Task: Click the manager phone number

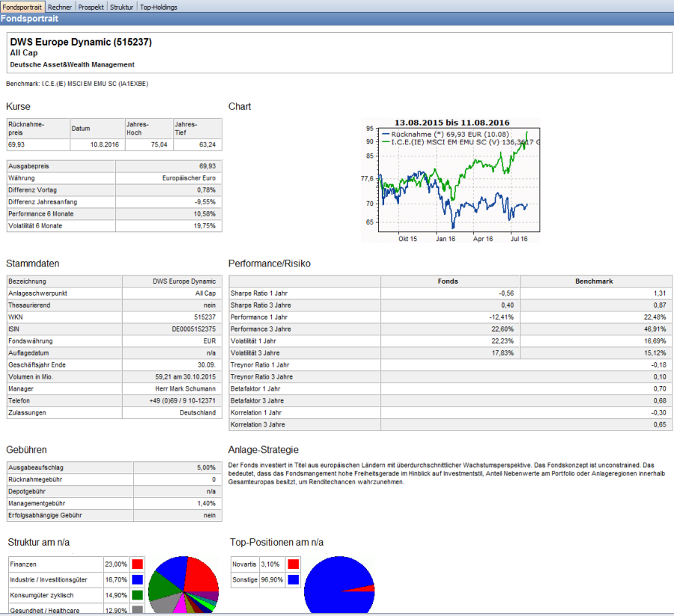Action: (182, 400)
